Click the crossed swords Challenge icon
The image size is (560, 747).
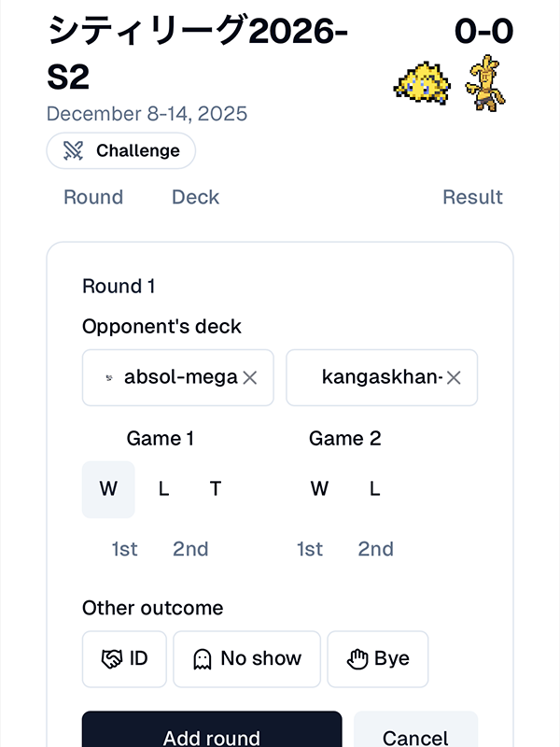point(74,151)
